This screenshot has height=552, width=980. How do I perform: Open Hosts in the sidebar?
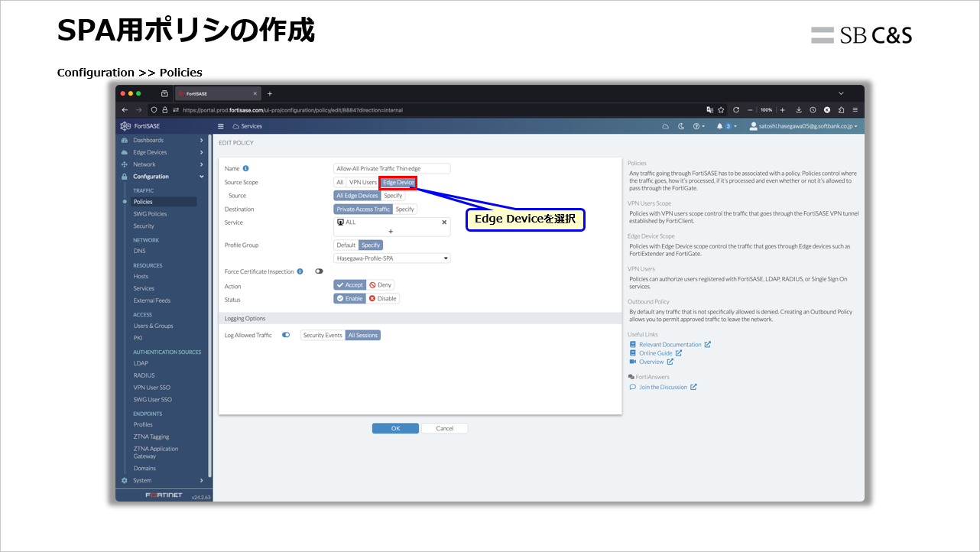tap(141, 276)
